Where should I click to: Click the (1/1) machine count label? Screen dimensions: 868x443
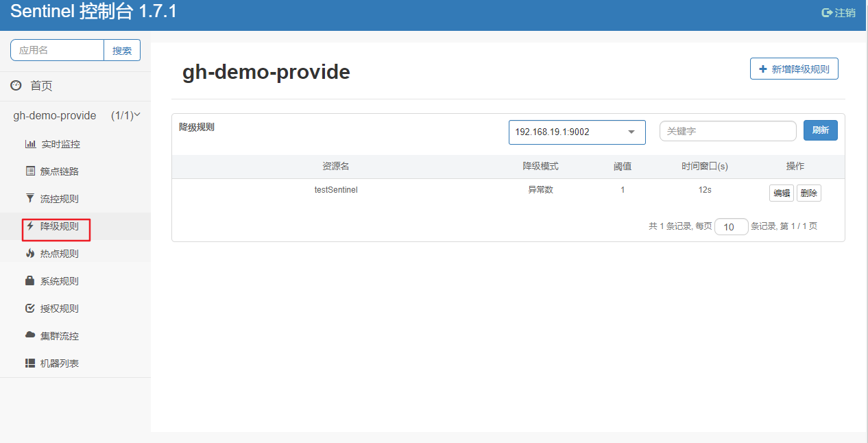pos(121,115)
